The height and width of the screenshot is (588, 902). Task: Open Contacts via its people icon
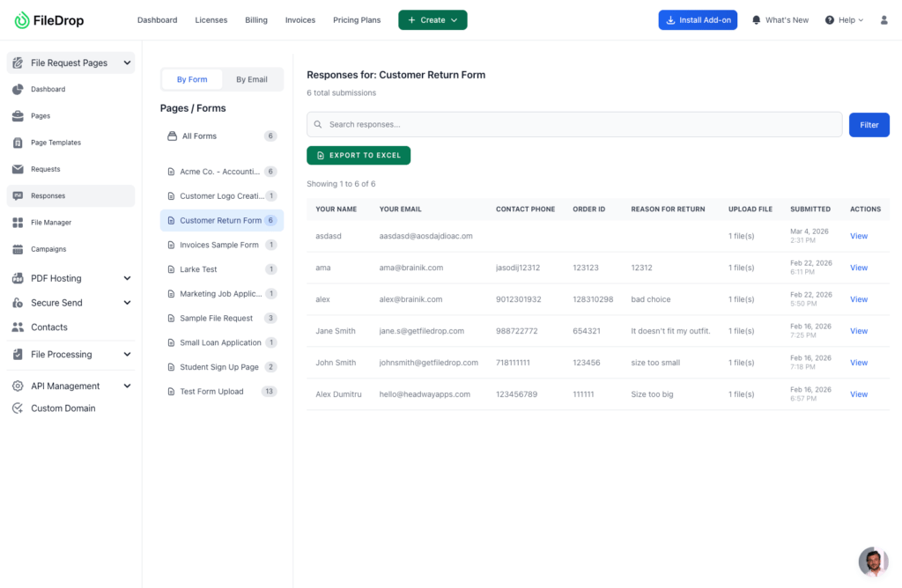[x=19, y=326]
